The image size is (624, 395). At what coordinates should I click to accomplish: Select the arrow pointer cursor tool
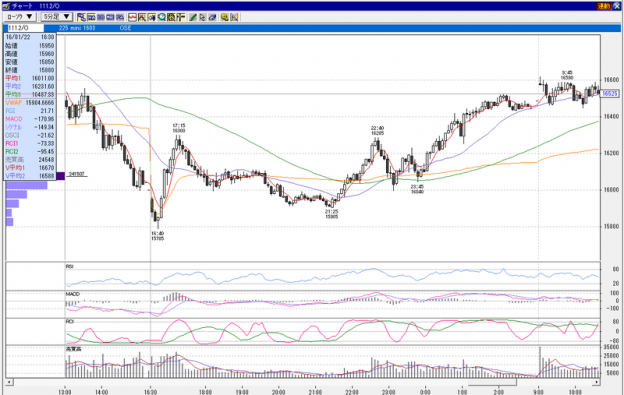coord(203,17)
